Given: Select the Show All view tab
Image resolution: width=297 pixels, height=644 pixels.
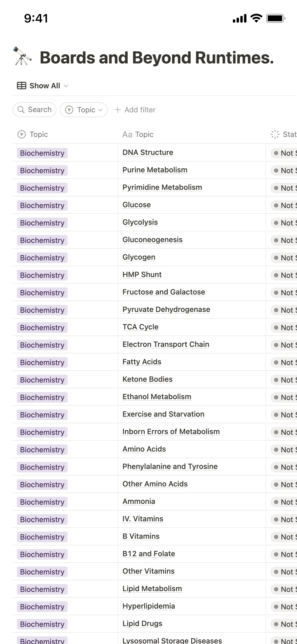Looking at the screenshot, I should (x=45, y=86).
